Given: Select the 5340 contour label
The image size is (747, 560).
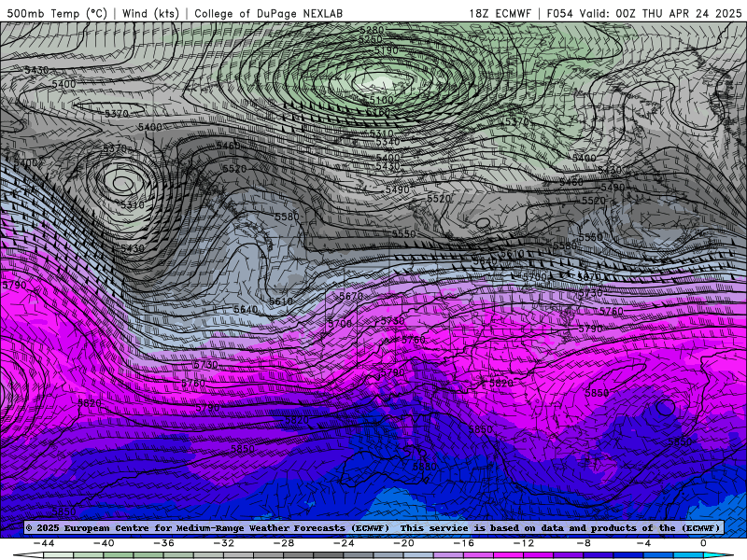Looking at the screenshot, I should [388, 142].
